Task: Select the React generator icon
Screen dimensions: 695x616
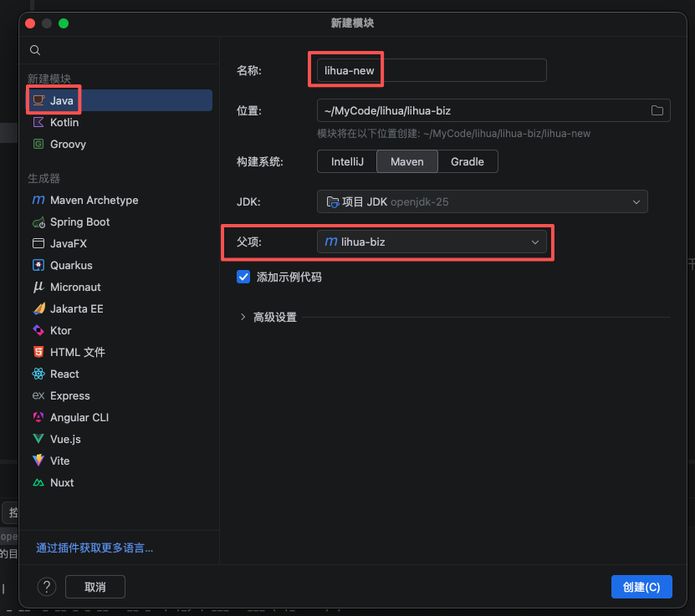Action: coord(38,374)
